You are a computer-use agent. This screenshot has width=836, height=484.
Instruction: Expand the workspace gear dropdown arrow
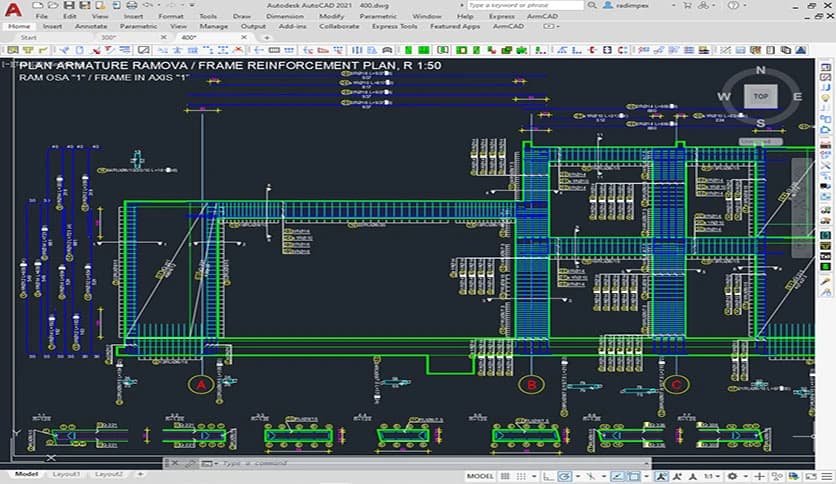click(x=748, y=476)
